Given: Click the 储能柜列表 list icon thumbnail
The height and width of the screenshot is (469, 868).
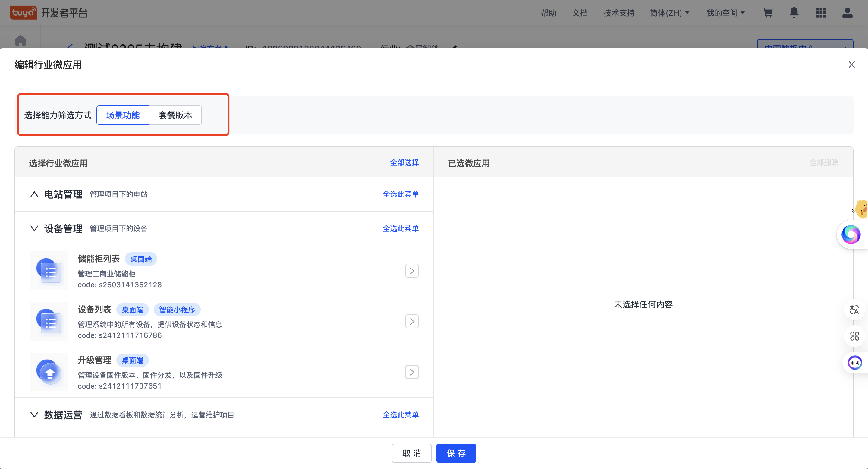Looking at the screenshot, I should pyautogui.click(x=49, y=271).
